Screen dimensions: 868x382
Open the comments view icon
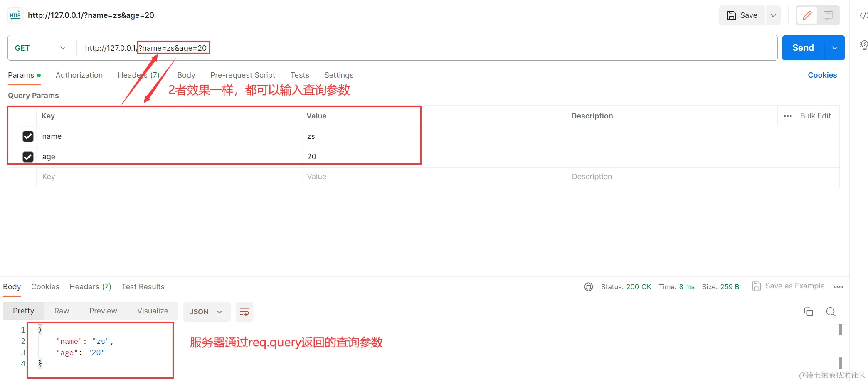click(828, 15)
